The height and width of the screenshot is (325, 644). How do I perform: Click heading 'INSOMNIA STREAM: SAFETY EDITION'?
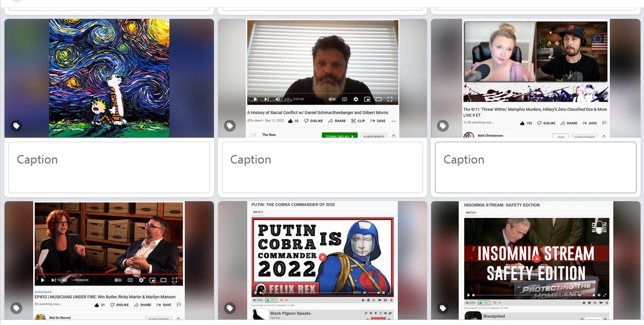[x=502, y=205]
